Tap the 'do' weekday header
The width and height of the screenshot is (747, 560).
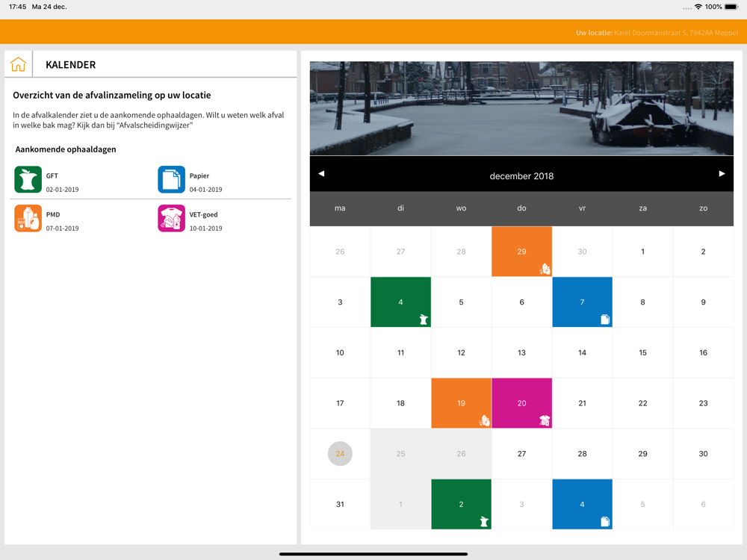(521, 208)
